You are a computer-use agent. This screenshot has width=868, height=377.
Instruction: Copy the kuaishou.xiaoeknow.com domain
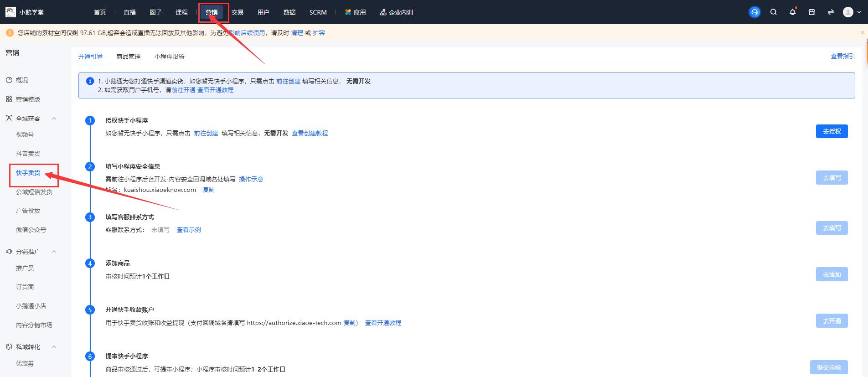click(x=208, y=190)
